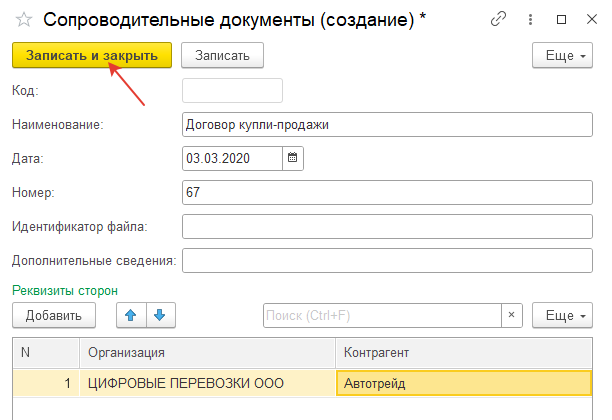Focus the Поиск (Ctrl+F) search box
This screenshot has height=420, width=612.
click(382, 315)
